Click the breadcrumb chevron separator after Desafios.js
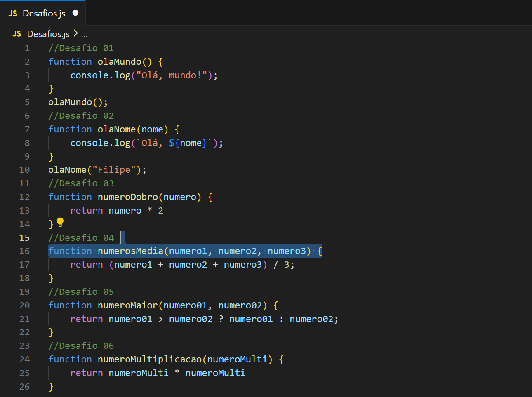Screen dimensions: 532x397 pos(75,33)
